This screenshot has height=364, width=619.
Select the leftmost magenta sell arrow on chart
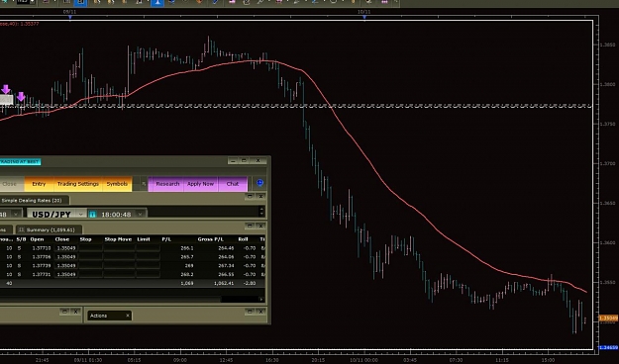coord(6,90)
